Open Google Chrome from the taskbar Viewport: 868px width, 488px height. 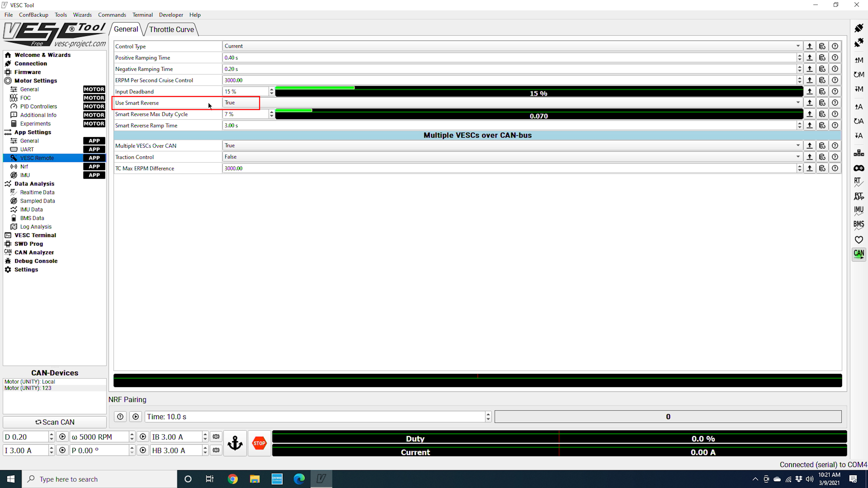tap(233, 479)
